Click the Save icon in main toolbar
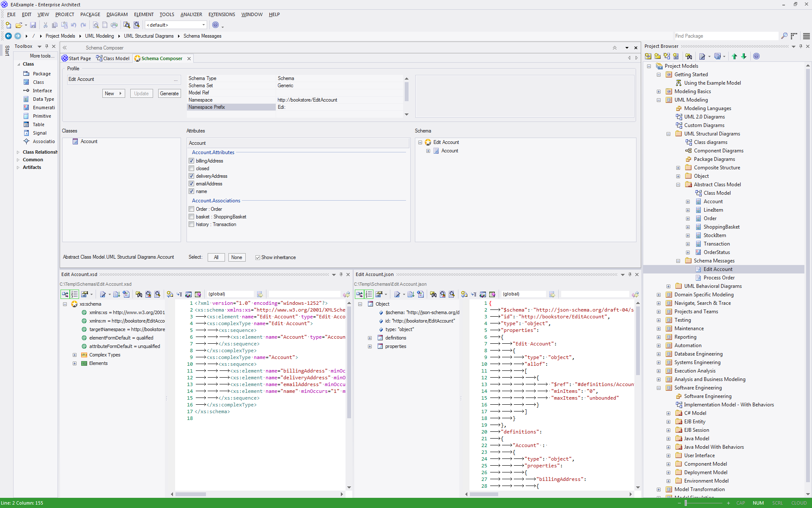This screenshot has height=508, width=812. tap(33, 25)
